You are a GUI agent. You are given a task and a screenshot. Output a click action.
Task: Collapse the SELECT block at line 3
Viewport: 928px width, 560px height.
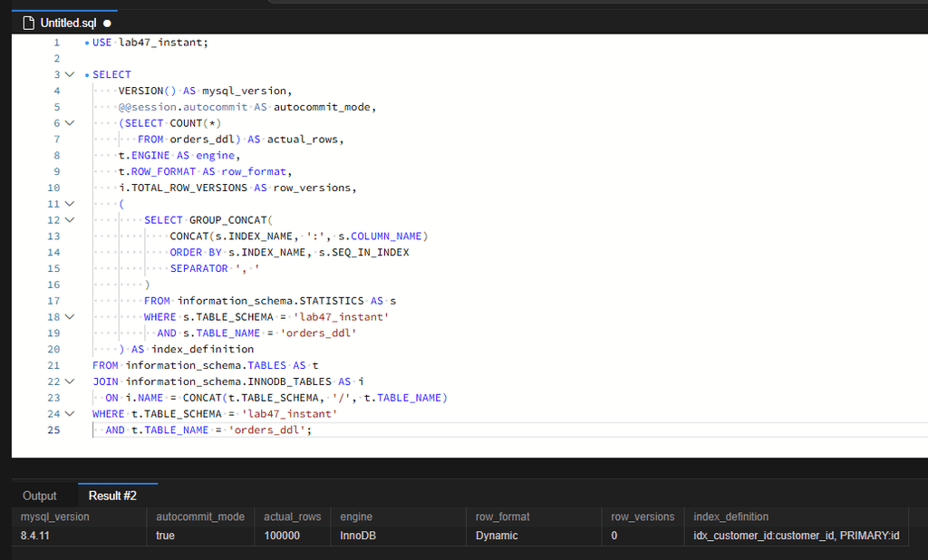70,74
